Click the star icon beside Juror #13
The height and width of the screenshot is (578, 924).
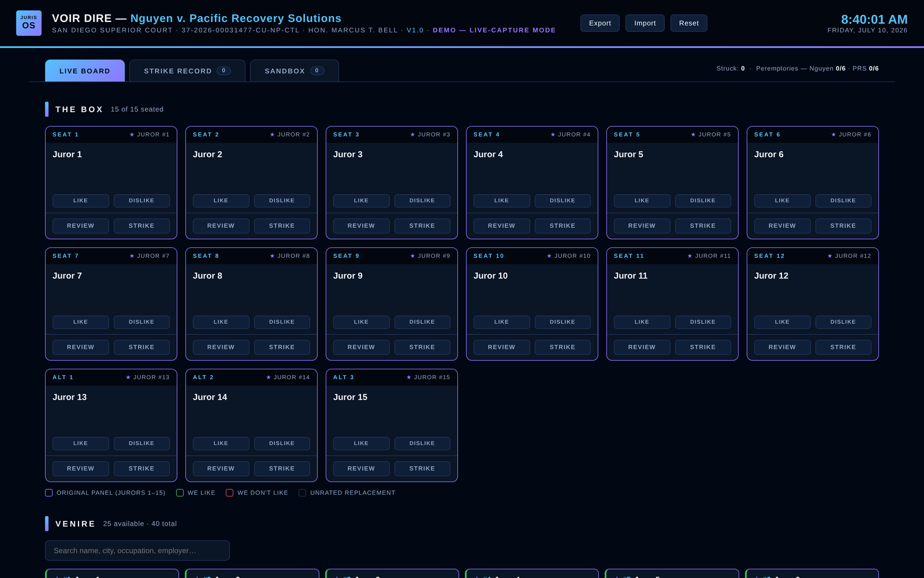128,377
